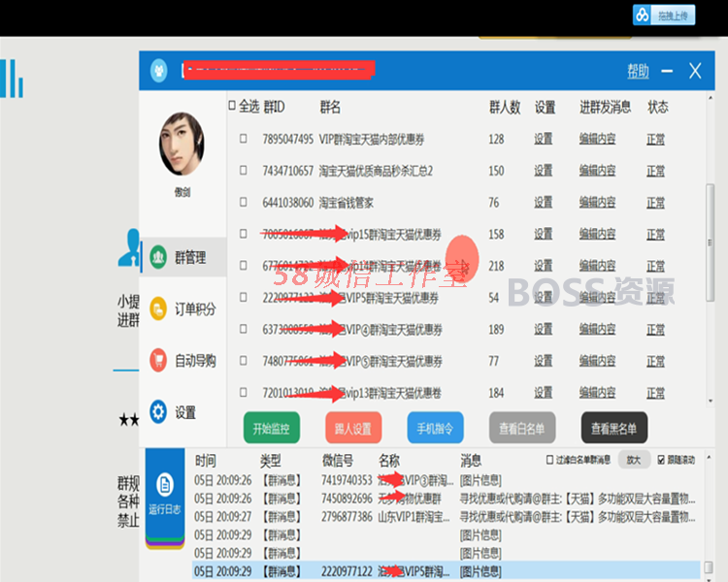728x582 pixels.
Task: Click the user avatar portrait
Action: tap(182, 144)
